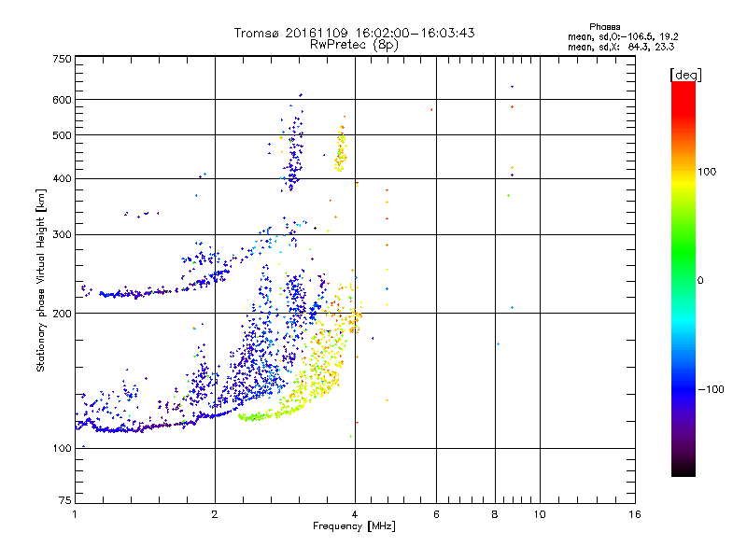Click the 'Stationary phase Virtual Height [km]' axis label
This screenshot has width=747, height=560.
click(40, 281)
